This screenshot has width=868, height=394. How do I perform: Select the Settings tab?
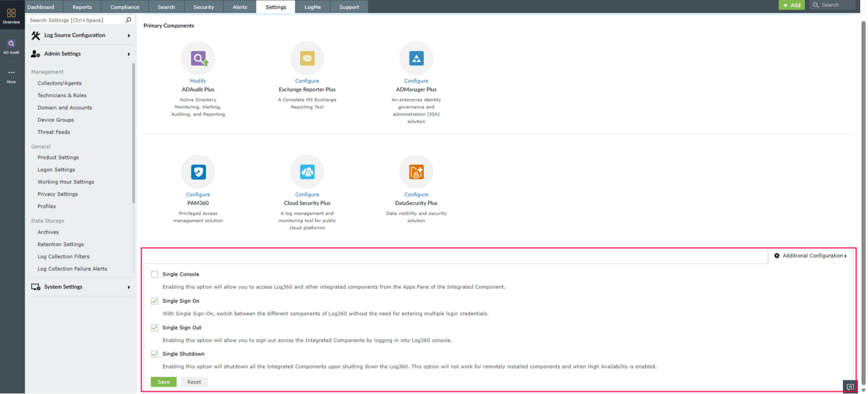coord(276,7)
